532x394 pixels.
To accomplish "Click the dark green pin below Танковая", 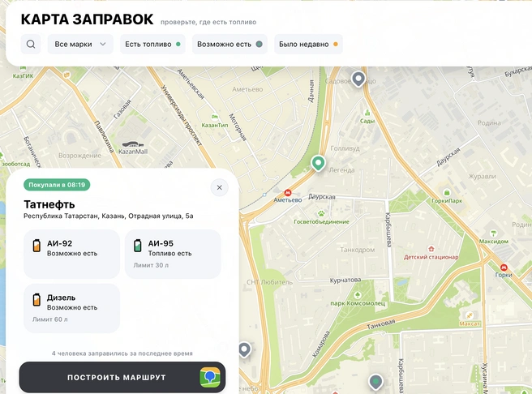I will [375, 382].
